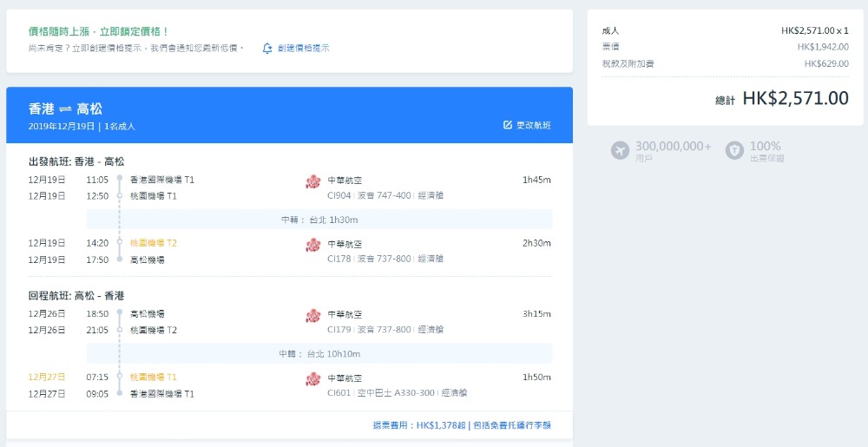Click the round-trip arrows between 香港 and 高松
This screenshot has height=447, width=868.
pyautogui.click(x=65, y=109)
